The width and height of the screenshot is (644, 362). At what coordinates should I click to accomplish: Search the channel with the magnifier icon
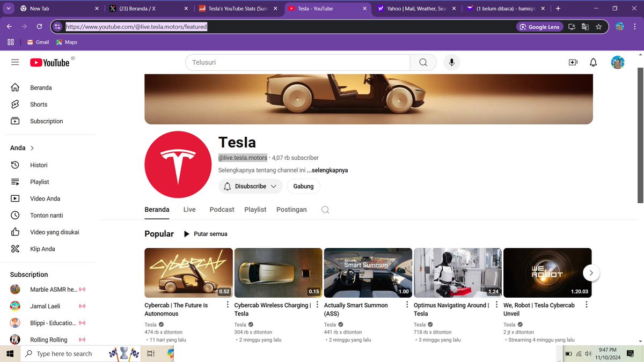coord(325,210)
